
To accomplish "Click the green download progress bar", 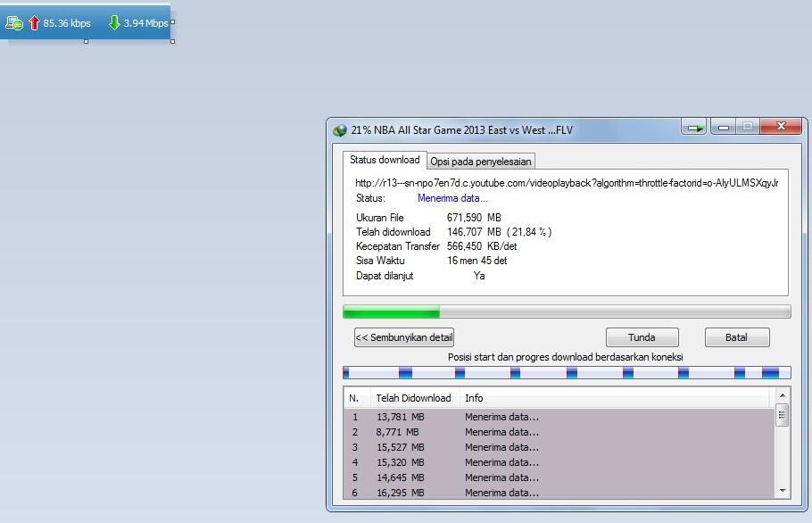I will coord(567,311).
